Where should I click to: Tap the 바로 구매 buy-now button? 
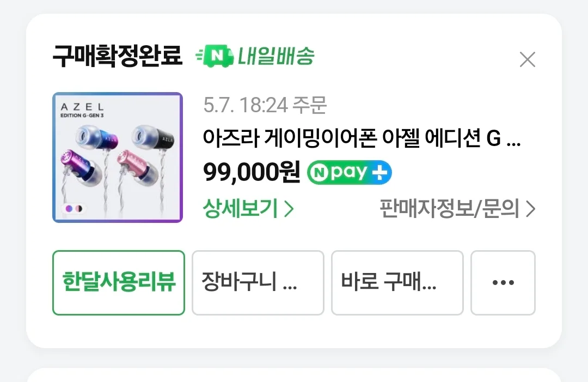(397, 283)
